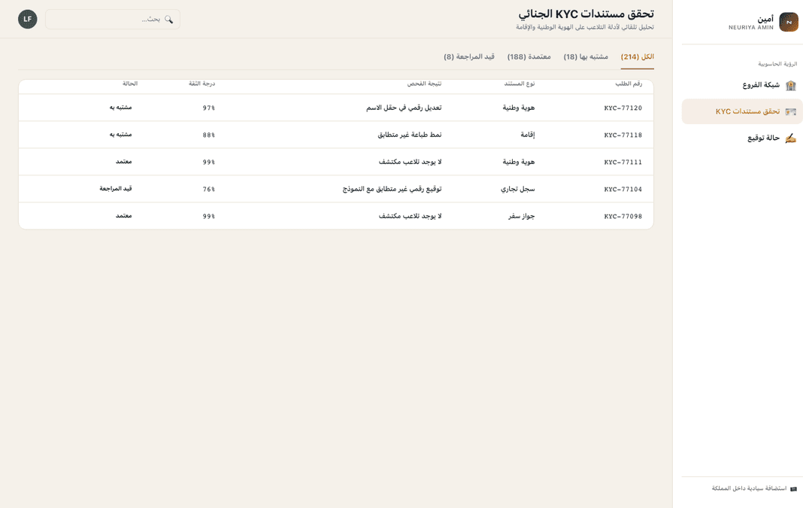Viewport: 812px width, 508px height.
Task: Click the 76% confidence value
Action: click(x=209, y=189)
